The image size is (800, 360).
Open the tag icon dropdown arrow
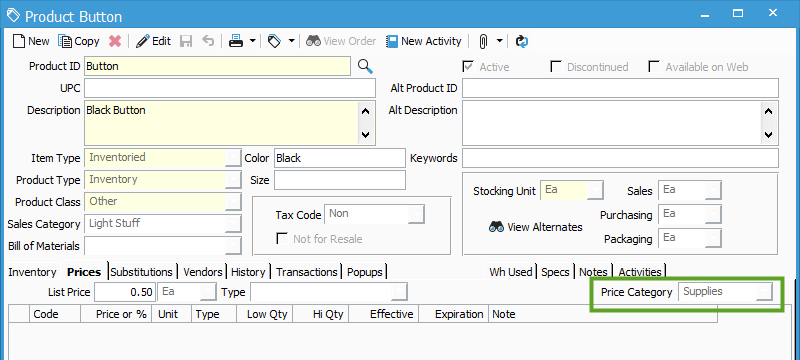point(291,41)
